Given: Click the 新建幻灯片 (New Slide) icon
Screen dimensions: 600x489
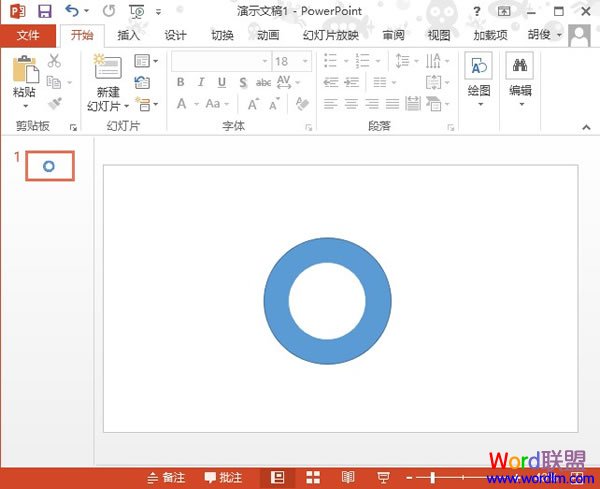Looking at the screenshot, I should click(x=108, y=66).
